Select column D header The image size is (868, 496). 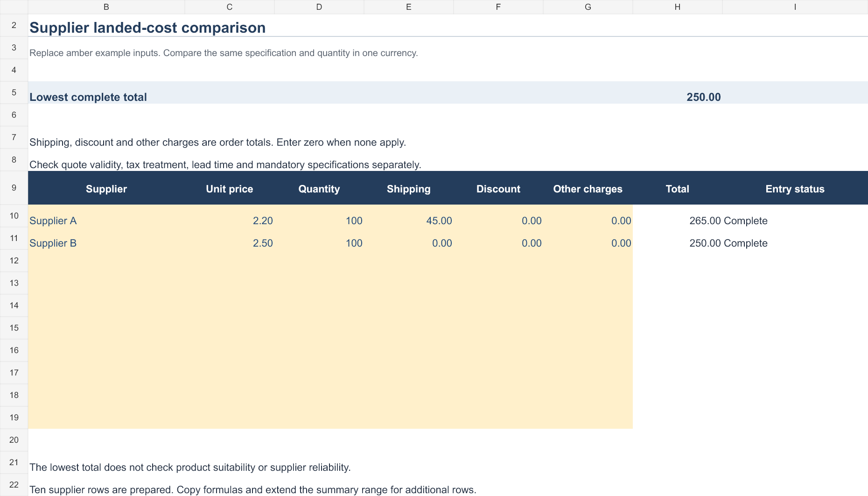click(319, 7)
